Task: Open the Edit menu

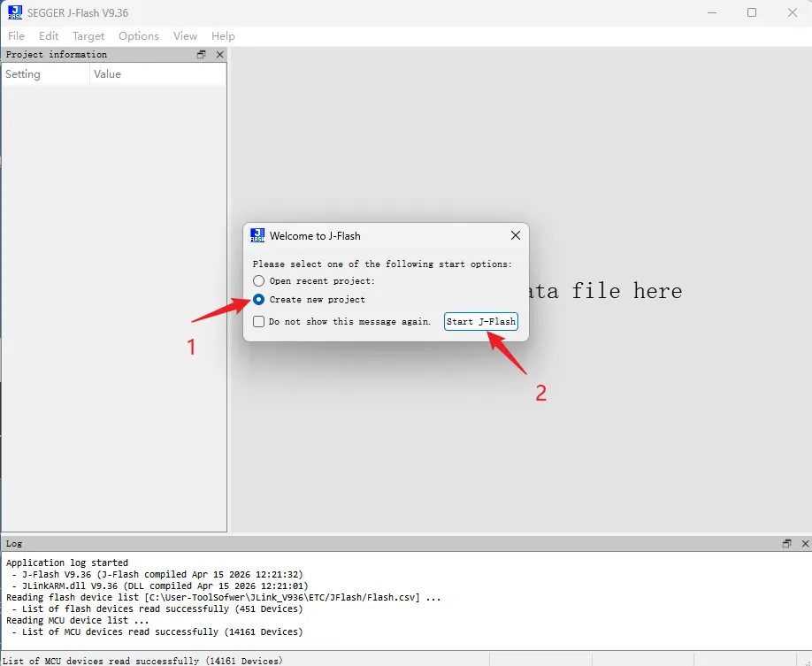Action: (49, 35)
